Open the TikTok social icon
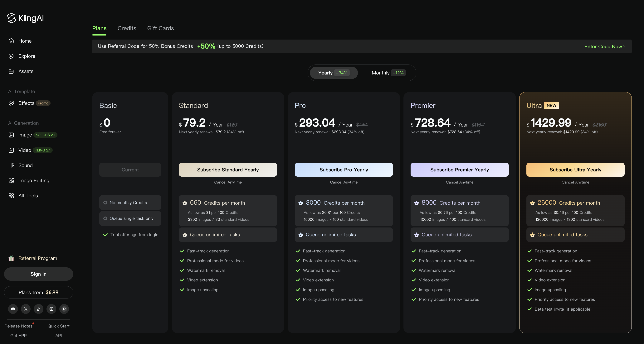 [x=38, y=309]
